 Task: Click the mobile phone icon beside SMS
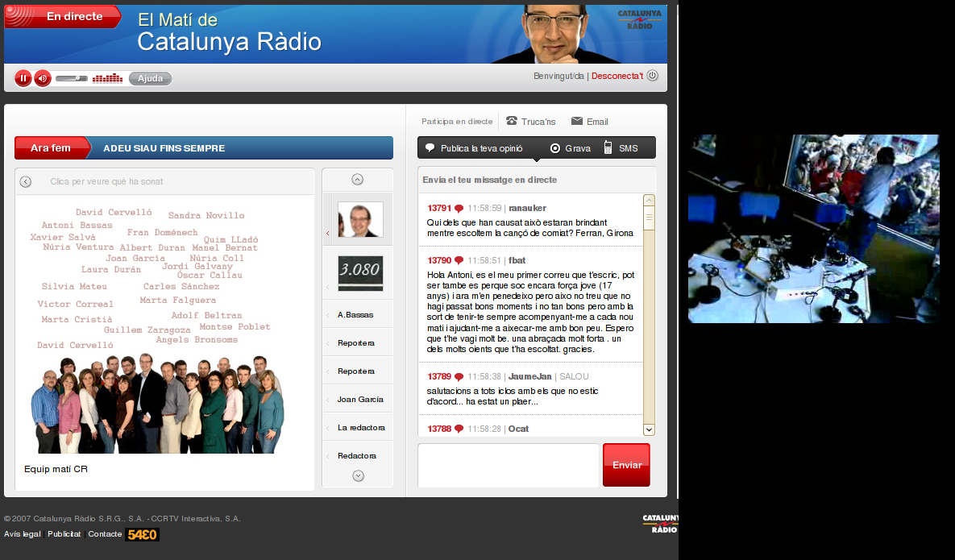click(x=608, y=148)
